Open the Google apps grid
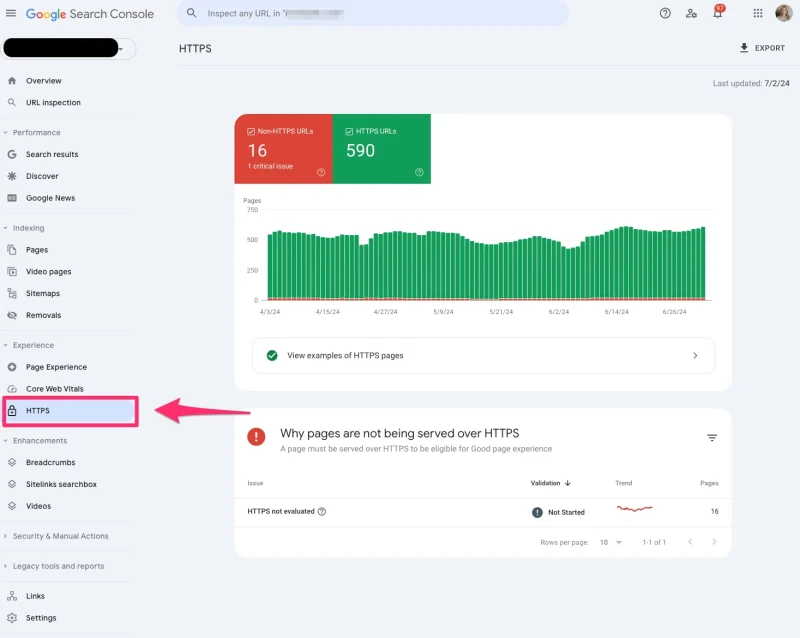 [758, 13]
